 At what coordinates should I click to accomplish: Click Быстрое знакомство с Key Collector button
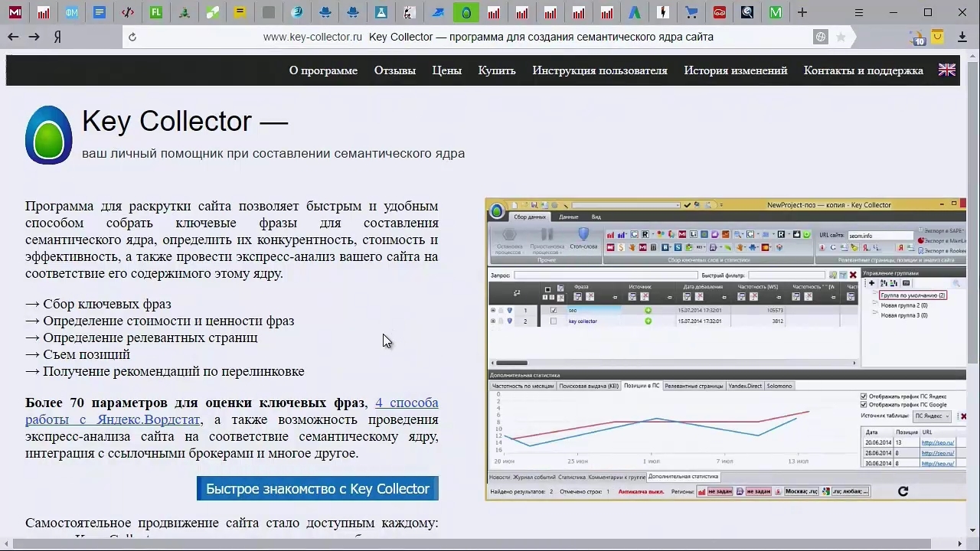pyautogui.click(x=318, y=489)
